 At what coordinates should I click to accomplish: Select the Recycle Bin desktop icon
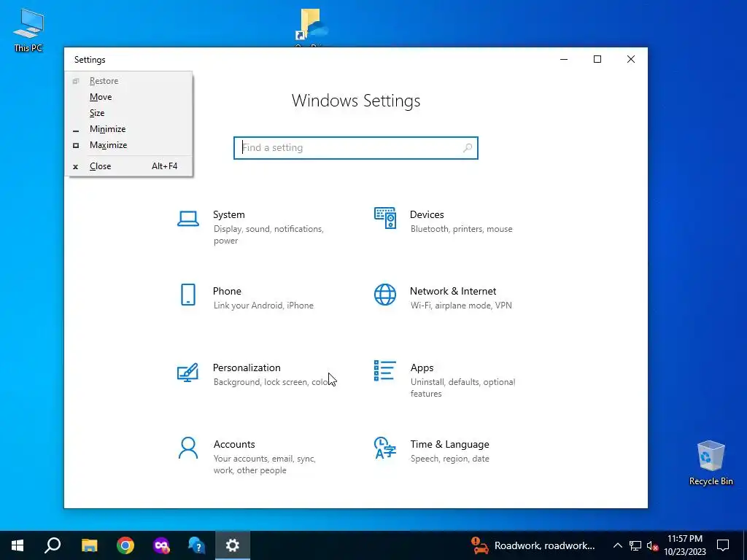pos(711,463)
